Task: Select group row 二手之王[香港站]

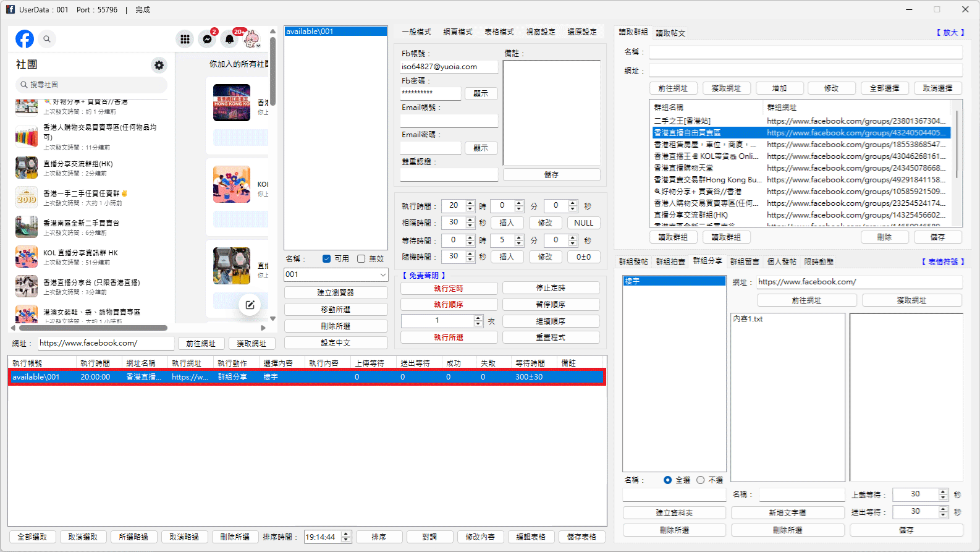Action: [x=801, y=121]
